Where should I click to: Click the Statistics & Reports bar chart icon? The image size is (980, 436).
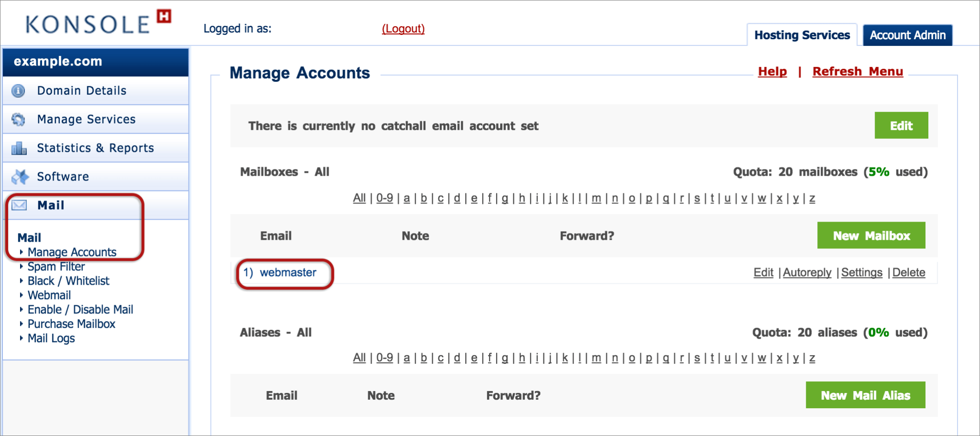(x=18, y=148)
